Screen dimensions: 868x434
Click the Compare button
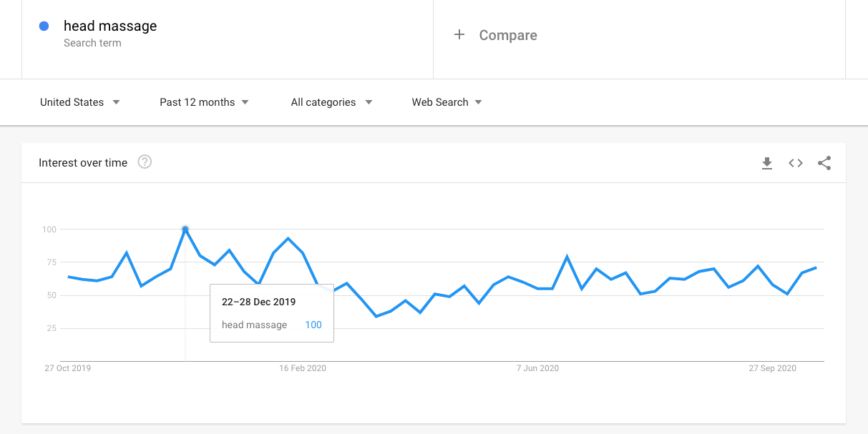507,35
